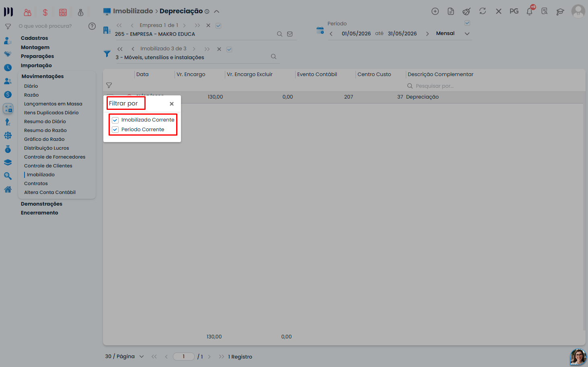
Task: Toggle the checkbox beside Imobilizado navigation
Action: (x=229, y=49)
